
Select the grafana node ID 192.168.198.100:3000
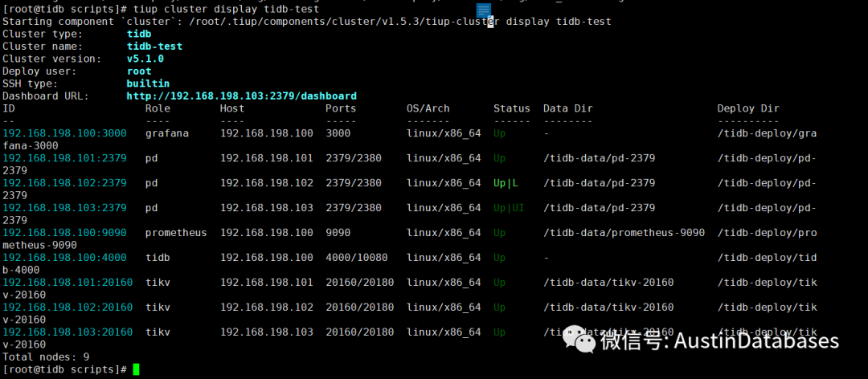pyautogui.click(x=65, y=133)
